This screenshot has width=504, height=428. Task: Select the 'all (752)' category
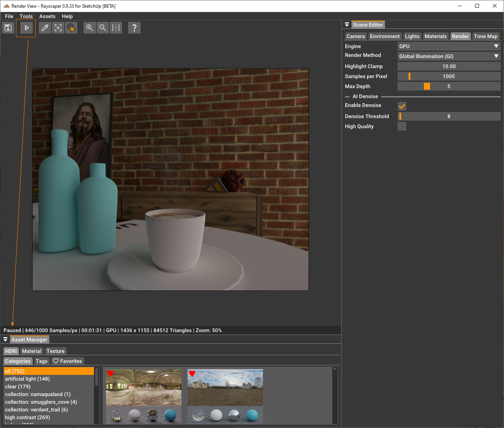[49, 371]
